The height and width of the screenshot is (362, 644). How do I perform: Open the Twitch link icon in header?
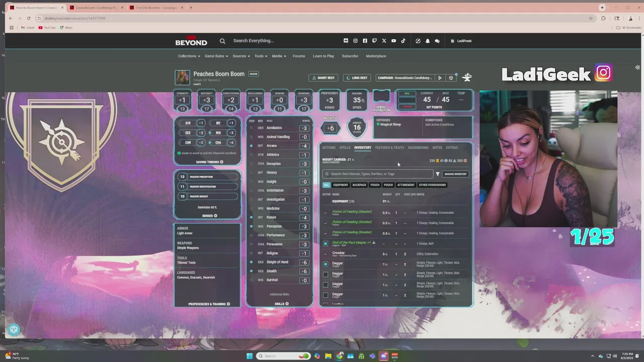374,41
